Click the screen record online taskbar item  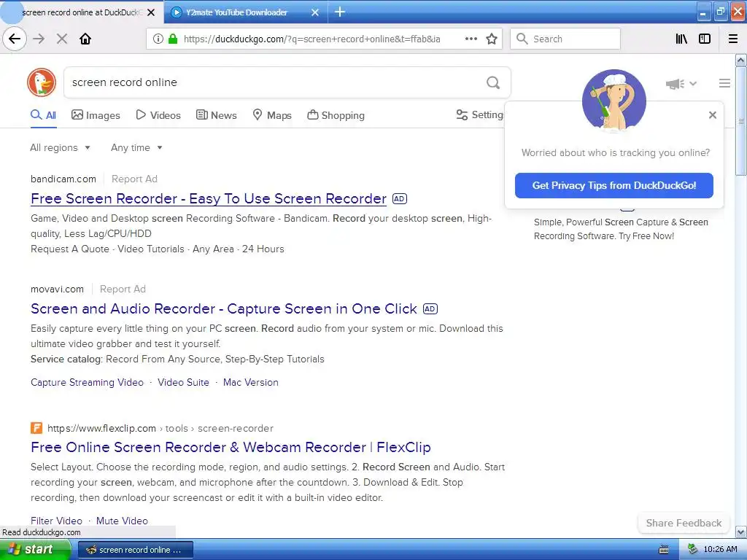135,550
